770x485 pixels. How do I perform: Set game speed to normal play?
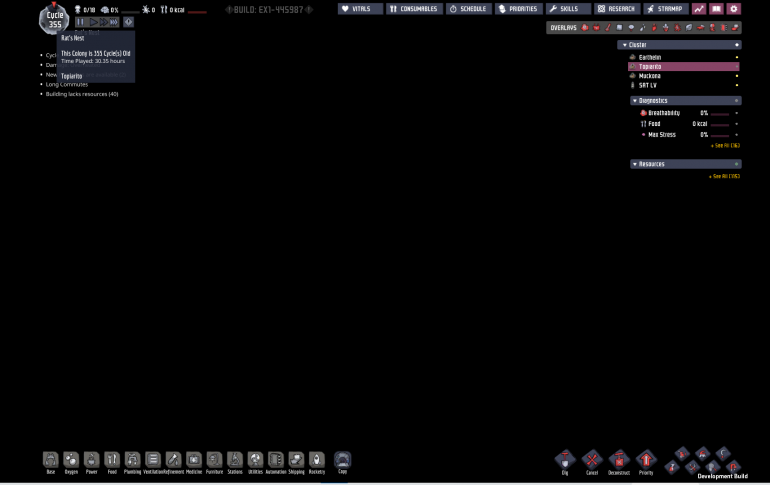(x=93, y=22)
